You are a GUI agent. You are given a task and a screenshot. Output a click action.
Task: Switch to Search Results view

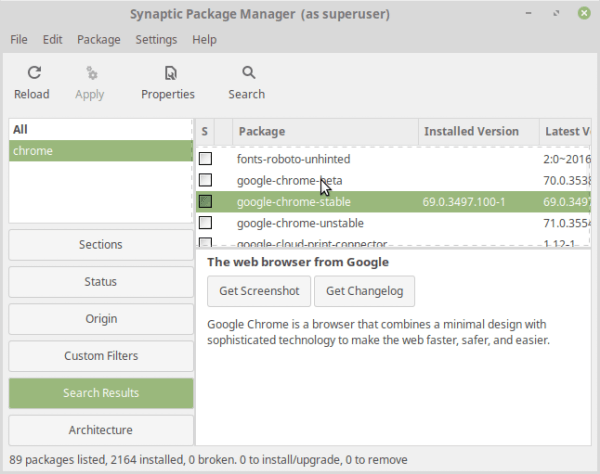[101, 393]
